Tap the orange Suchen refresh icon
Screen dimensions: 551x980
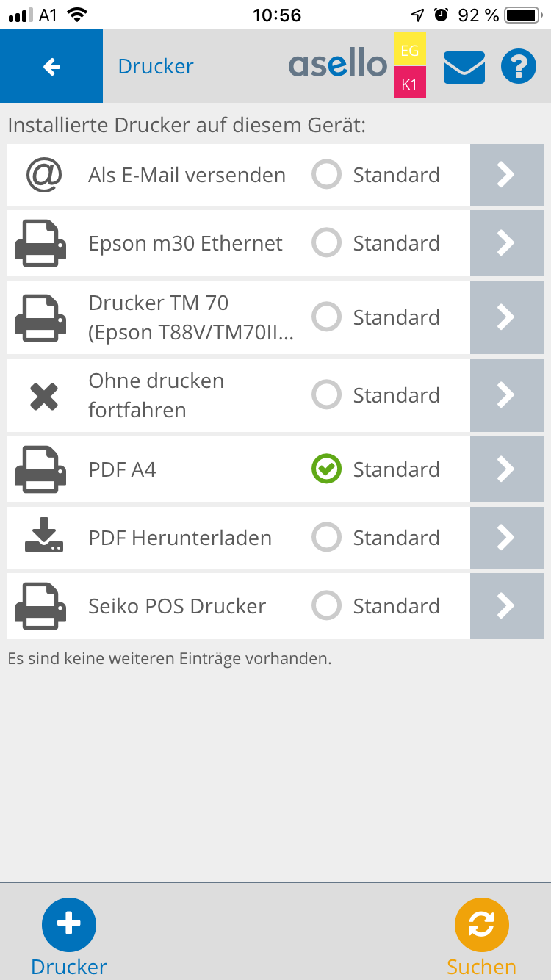coord(481,925)
